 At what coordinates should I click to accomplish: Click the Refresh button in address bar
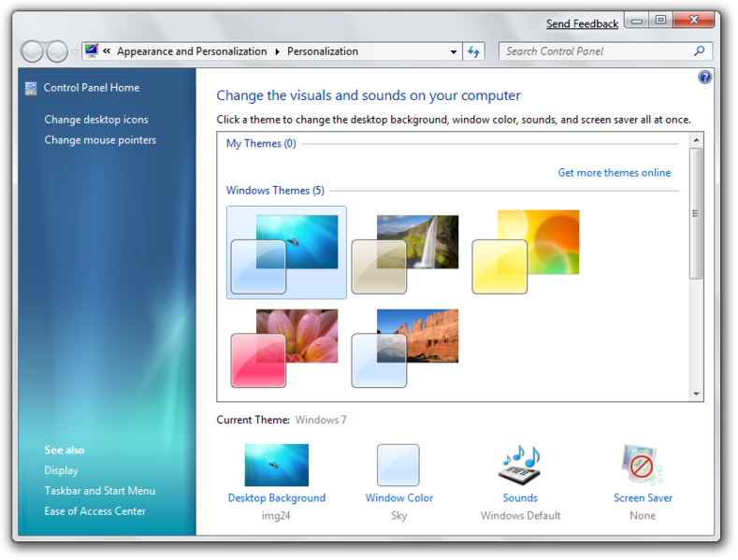coord(473,51)
